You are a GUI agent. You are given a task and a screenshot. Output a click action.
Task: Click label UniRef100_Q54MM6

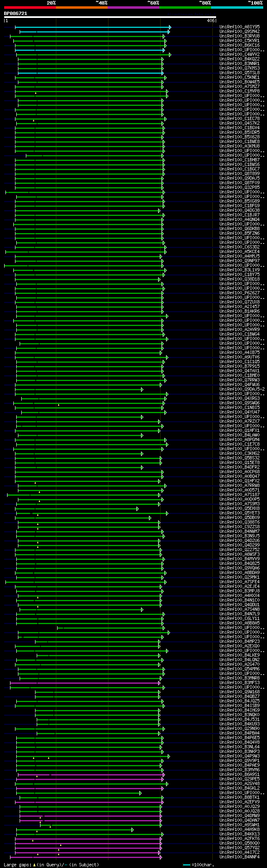pos(239,669)
